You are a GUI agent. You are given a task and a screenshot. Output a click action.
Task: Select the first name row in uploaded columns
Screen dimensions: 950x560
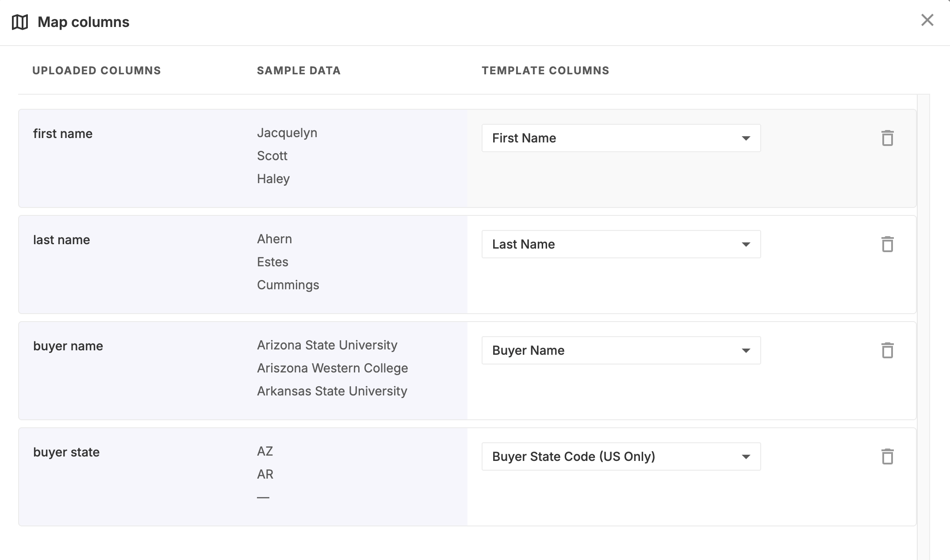(64, 133)
